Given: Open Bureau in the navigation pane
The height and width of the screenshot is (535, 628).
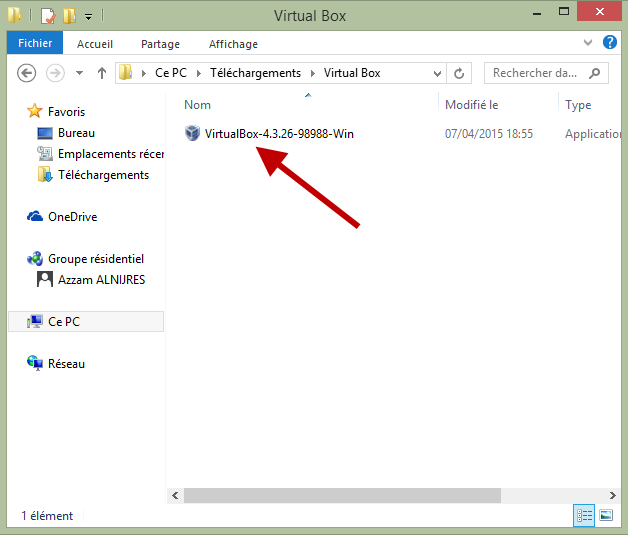Looking at the screenshot, I should point(76,133).
